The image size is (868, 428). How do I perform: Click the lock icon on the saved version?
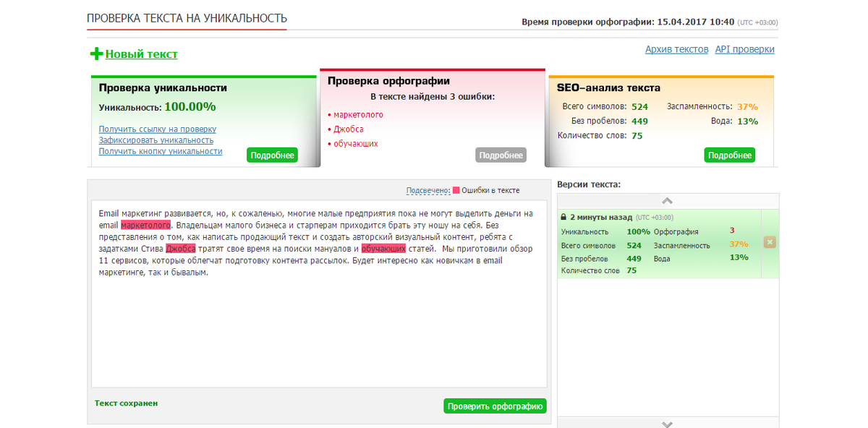click(x=564, y=217)
